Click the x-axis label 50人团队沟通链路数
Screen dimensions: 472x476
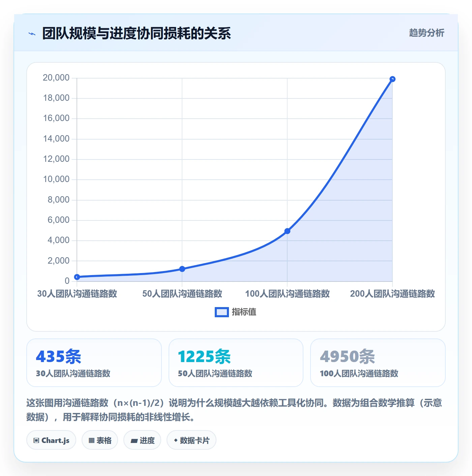(182, 294)
